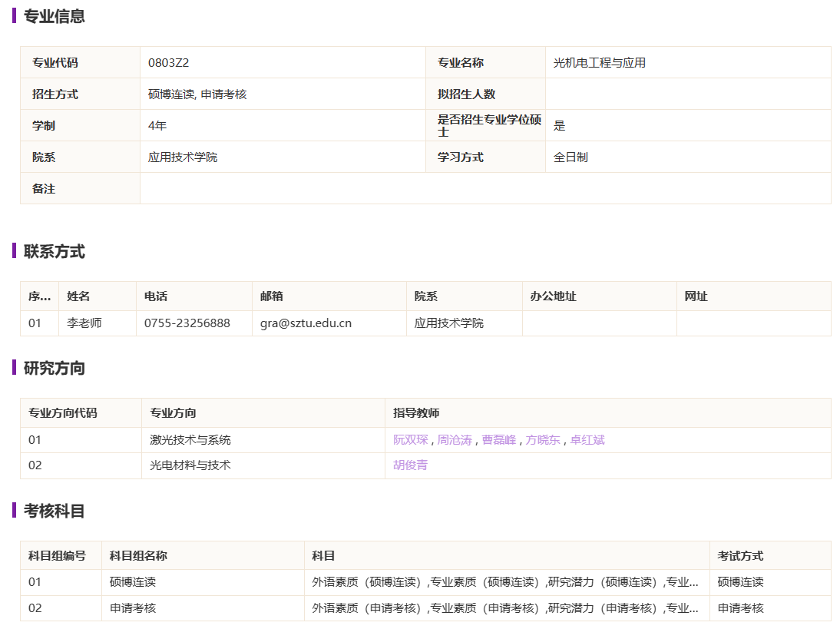Click the email gra@sztu.edu.cn

(306, 323)
